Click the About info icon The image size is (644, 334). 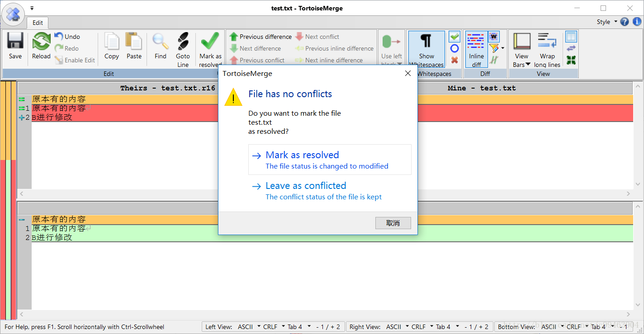637,22
